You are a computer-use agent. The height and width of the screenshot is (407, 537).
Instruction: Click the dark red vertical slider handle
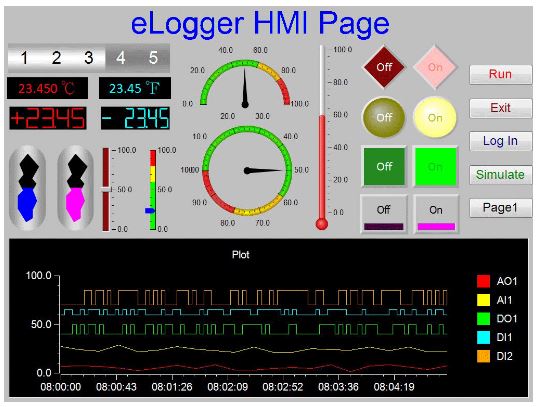(106, 189)
